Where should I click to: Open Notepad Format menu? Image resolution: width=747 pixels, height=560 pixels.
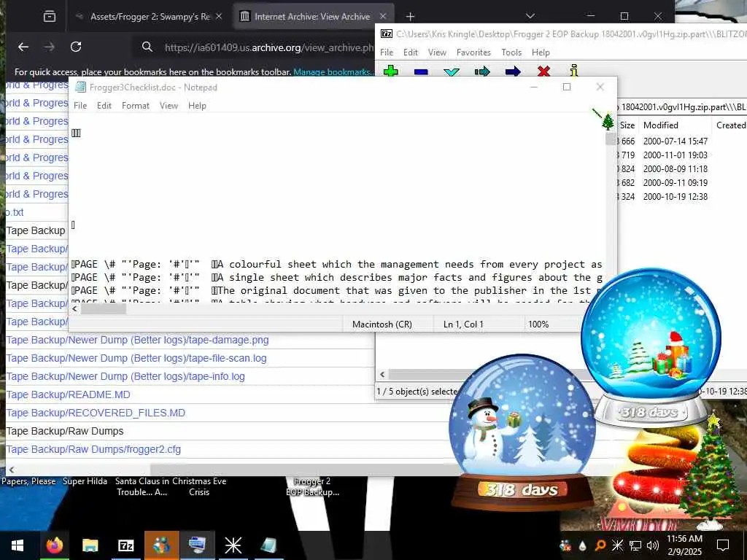135,106
